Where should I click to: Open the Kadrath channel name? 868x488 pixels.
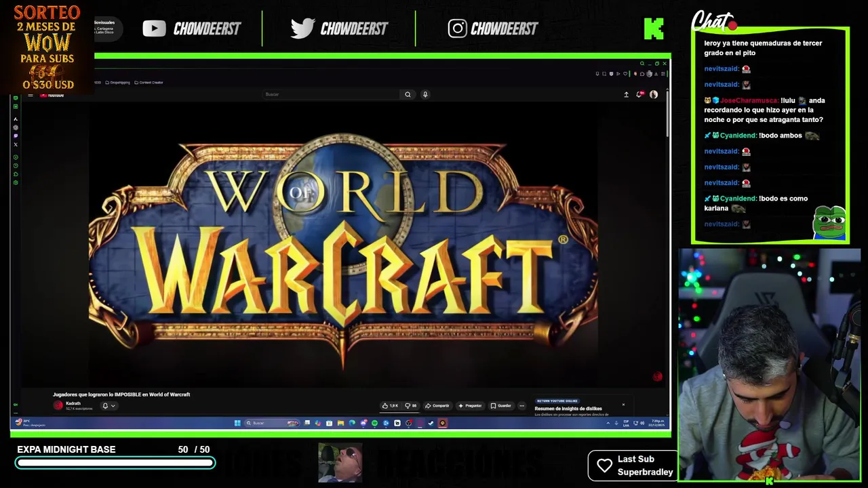pos(73,403)
